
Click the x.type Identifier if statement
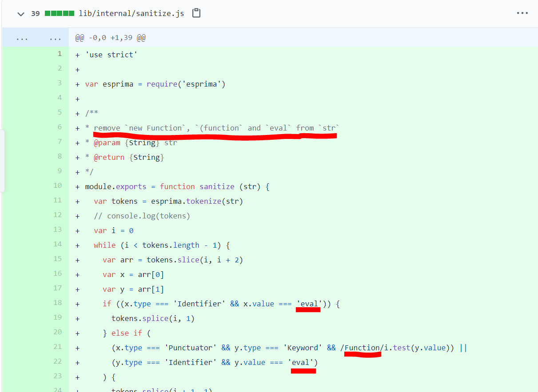(x=221, y=304)
